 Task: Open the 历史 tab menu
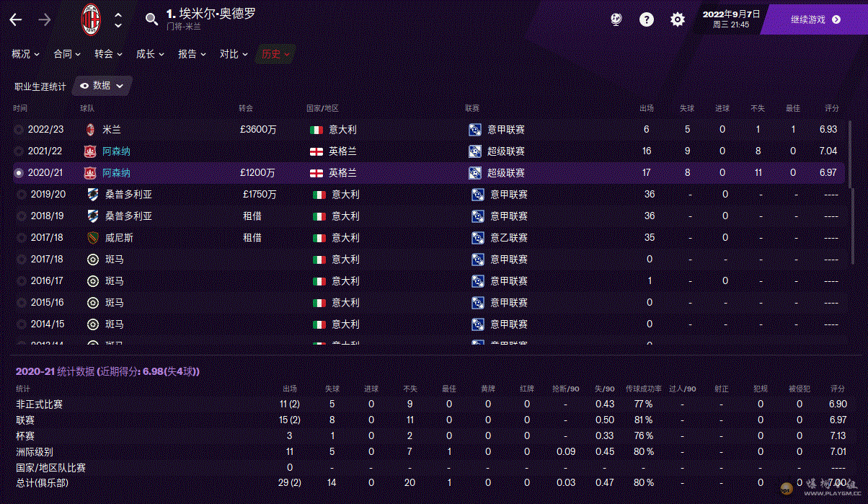click(x=275, y=54)
